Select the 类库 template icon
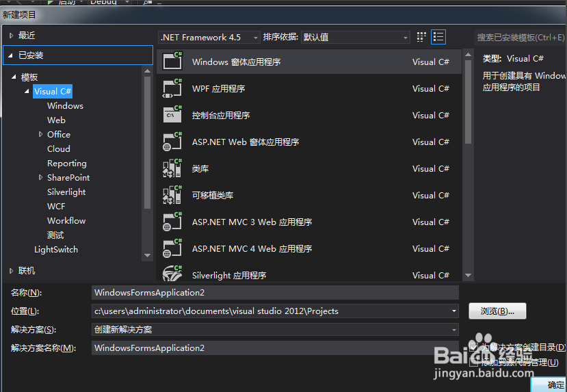The image size is (567, 392). 172,168
